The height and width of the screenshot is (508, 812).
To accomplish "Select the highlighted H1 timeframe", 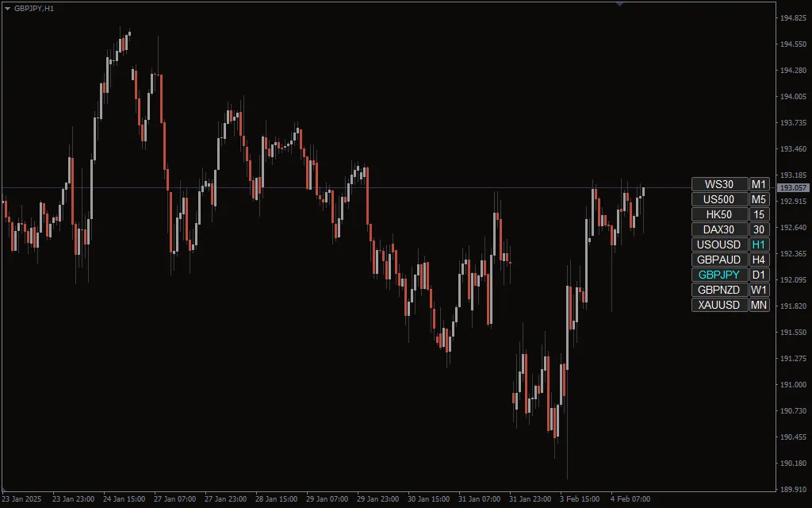I will [759, 244].
